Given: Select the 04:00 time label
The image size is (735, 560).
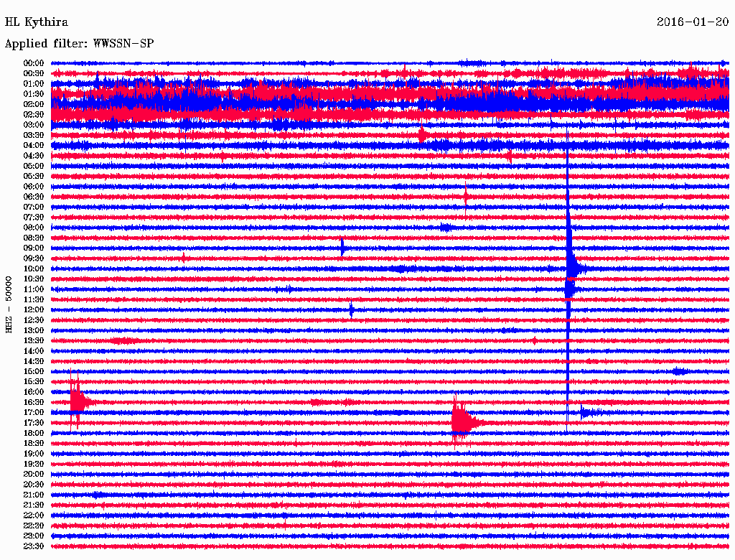Looking at the screenshot, I should point(34,146).
